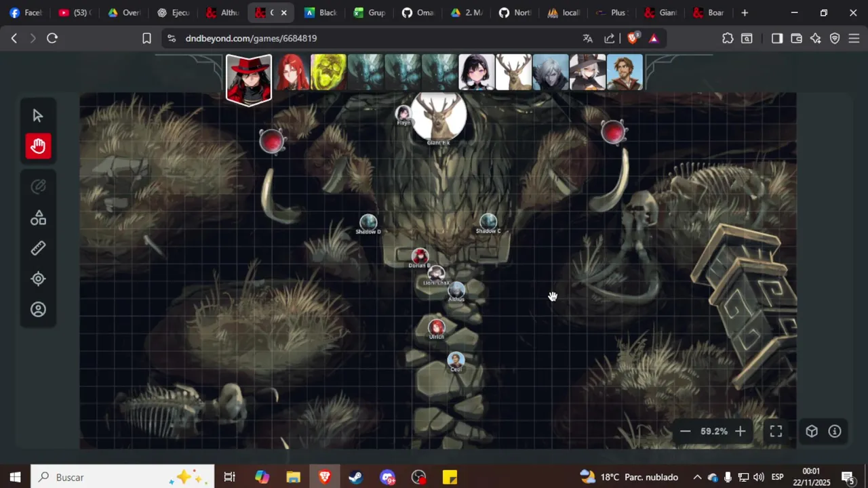Open Brave Shields lion icon

pos(633,39)
